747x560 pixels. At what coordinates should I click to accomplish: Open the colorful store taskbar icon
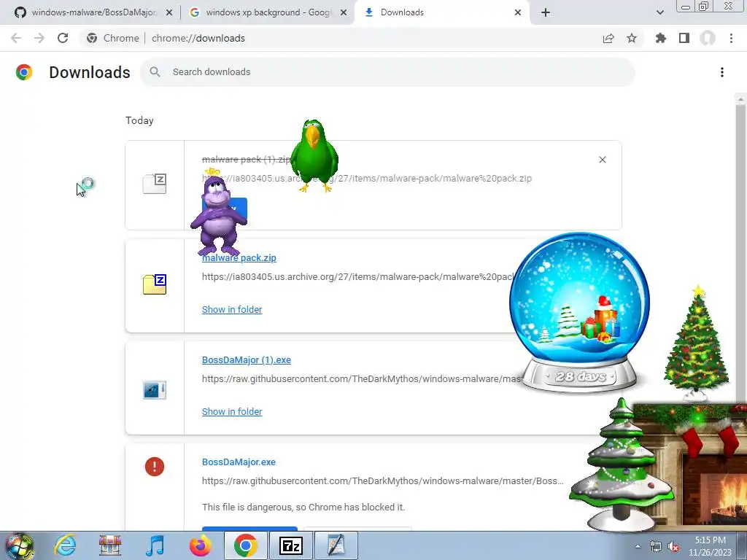[110, 545]
